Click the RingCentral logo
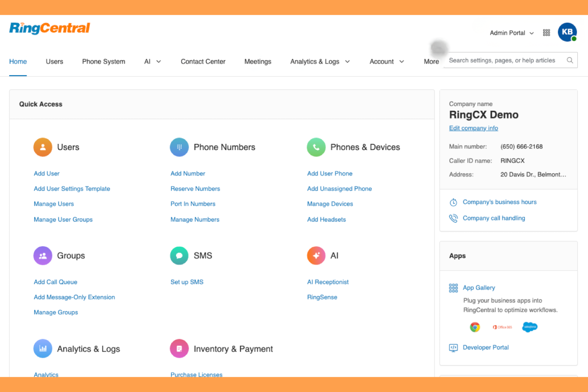Image resolution: width=588 pixels, height=392 pixels. coord(50,28)
